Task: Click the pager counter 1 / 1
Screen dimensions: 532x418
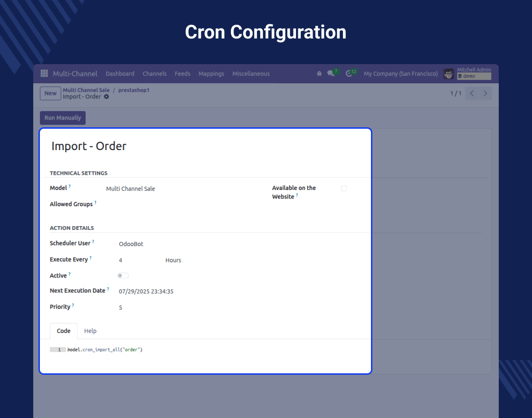Action: (x=456, y=93)
